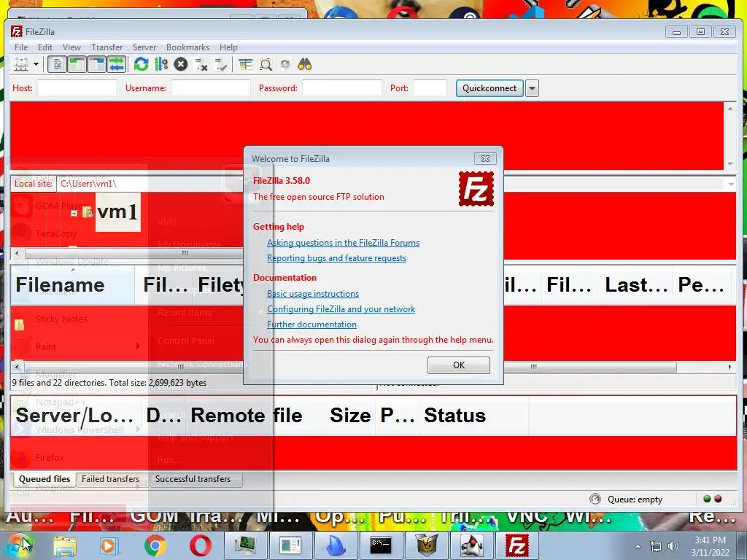The image size is (747, 560).
Task: Open the Edit menu
Action: pos(45,47)
